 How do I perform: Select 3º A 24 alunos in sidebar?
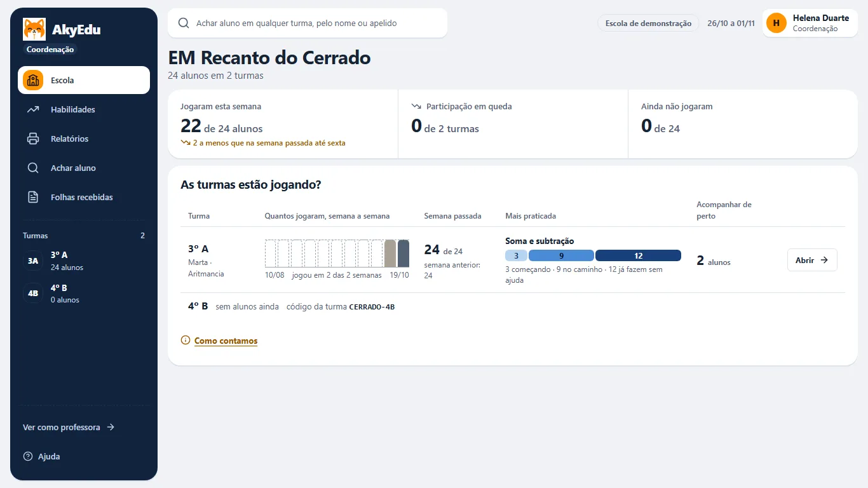pos(84,261)
